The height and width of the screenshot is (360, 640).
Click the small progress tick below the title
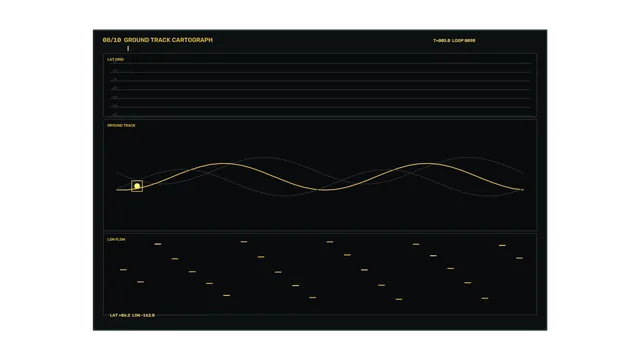128,49
